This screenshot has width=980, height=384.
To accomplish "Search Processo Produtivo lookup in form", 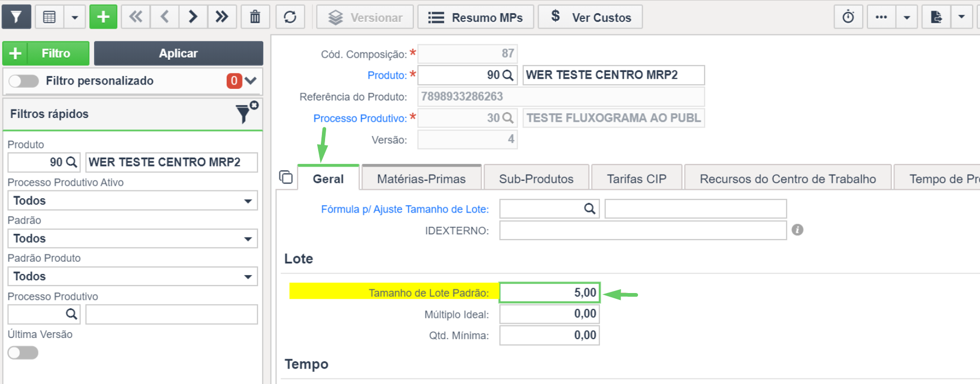I will (x=507, y=118).
